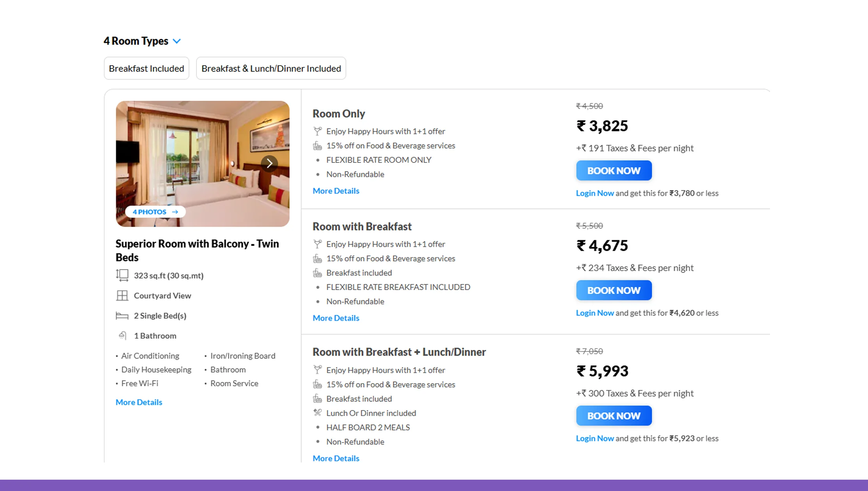This screenshot has height=491, width=868.
Task: Expand More Details for Room with Breakfast
Action: click(x=335, y=318)
